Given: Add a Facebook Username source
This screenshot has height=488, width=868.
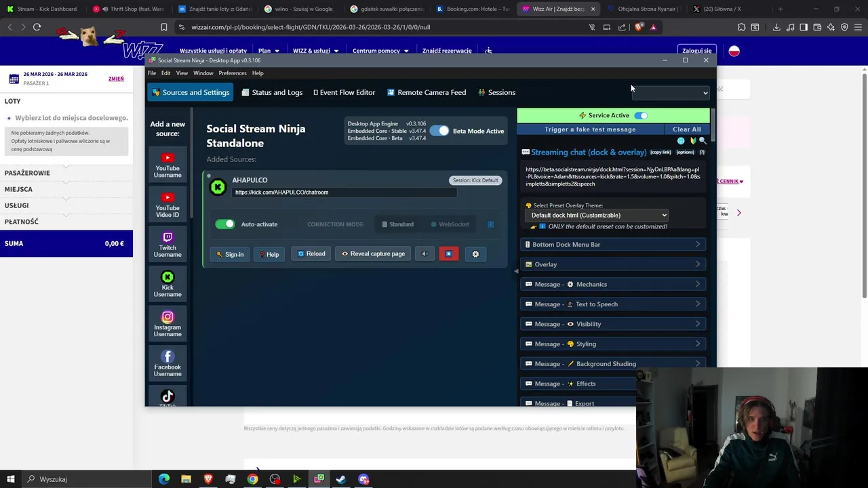Looking at the screenshot, I should coord(167,363).
